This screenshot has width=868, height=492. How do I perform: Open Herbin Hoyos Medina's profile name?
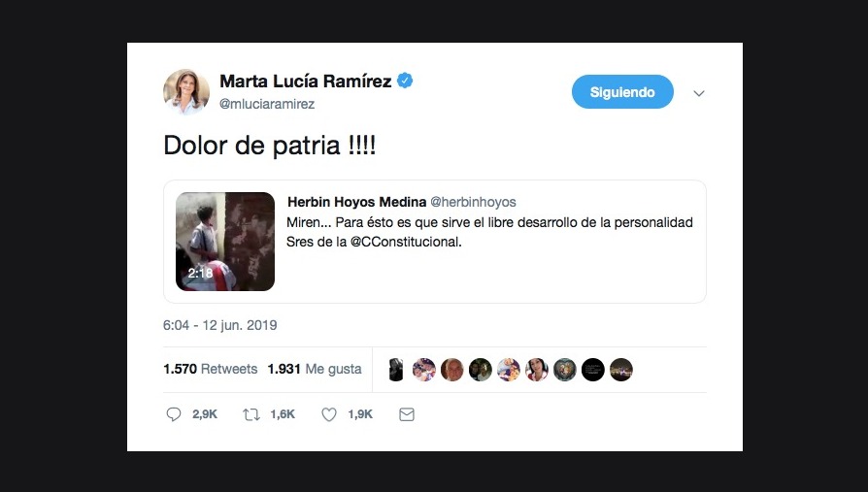tap(356, 202)
